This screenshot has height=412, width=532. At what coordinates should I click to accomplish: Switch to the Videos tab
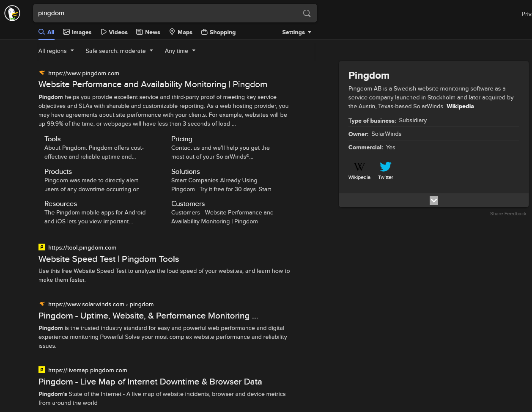[114, 32]
